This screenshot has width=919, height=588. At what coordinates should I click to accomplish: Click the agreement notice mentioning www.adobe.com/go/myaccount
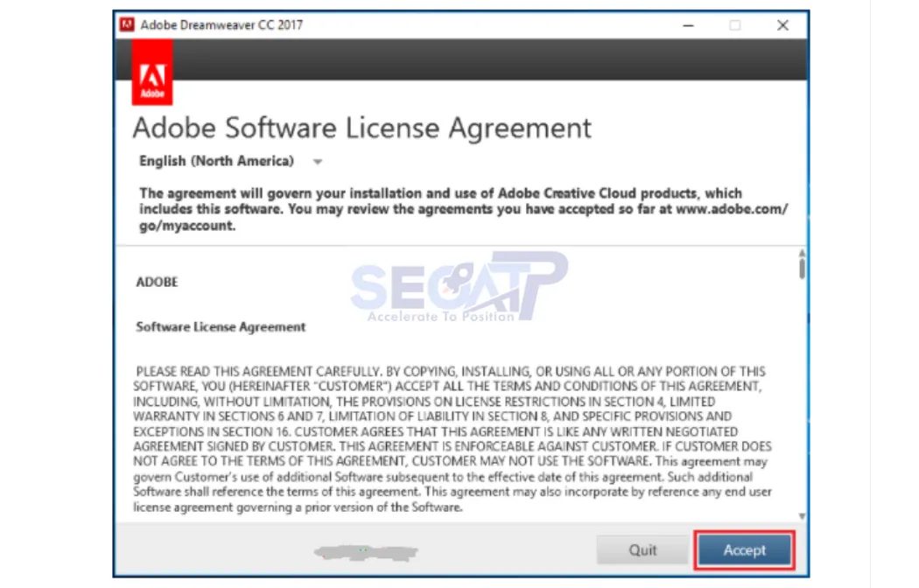coord(463,209)
